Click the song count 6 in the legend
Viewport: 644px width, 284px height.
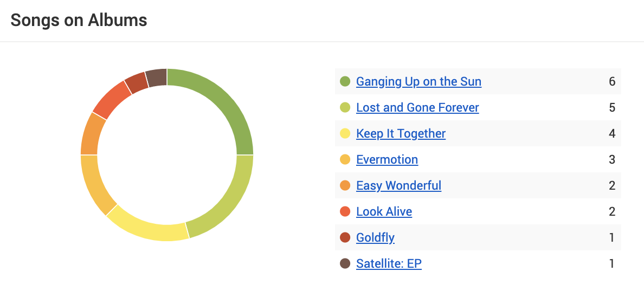(x=612, y=82)
